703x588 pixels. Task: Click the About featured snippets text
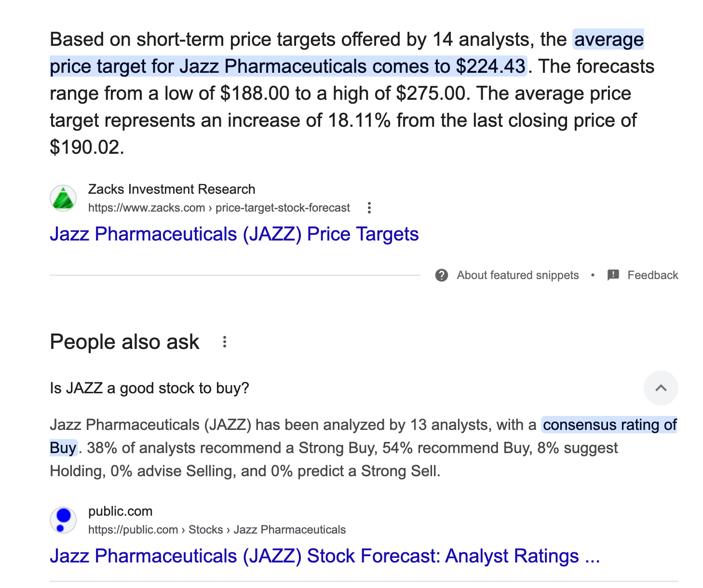click(x=518, y=275)
